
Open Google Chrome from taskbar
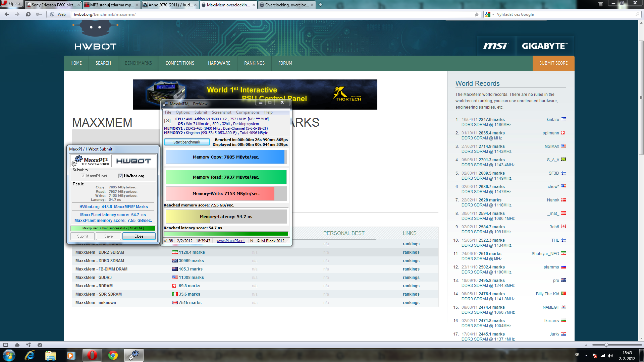(x=113, y=355)
